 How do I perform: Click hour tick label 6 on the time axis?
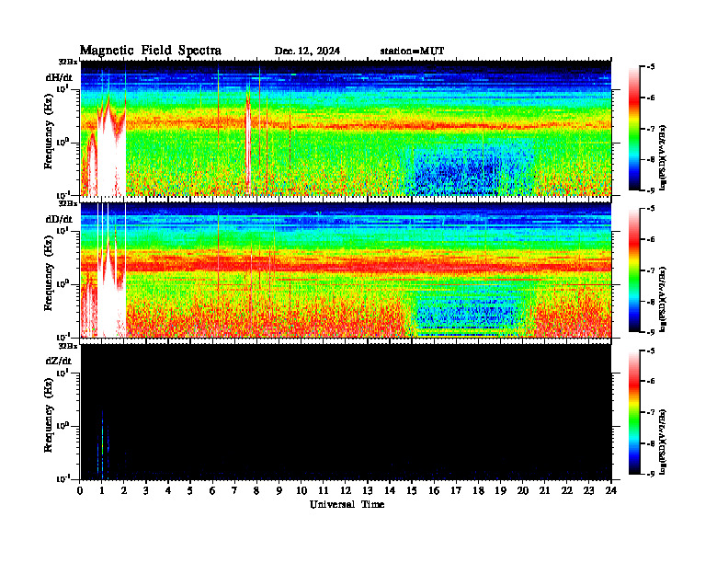[212, 490]
